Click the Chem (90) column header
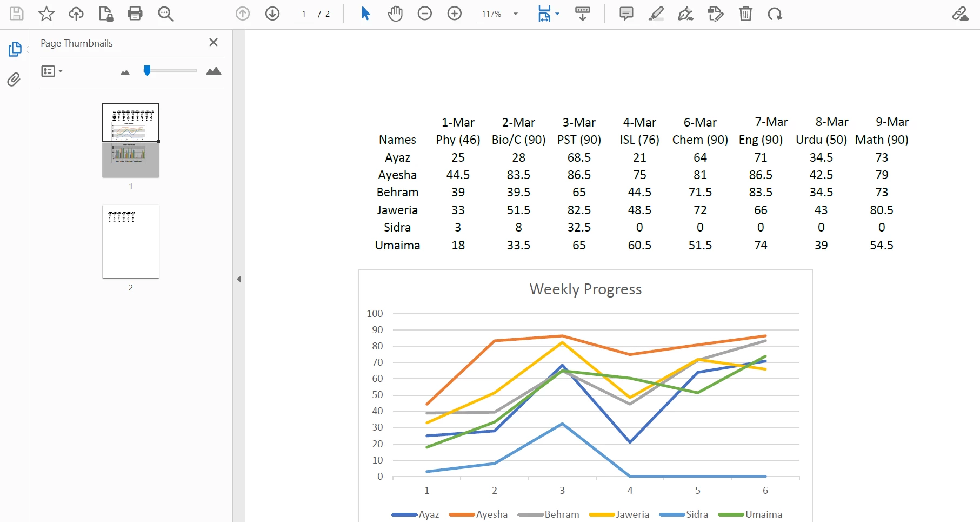This screenshot has width=980, height=522. (700, 140)
